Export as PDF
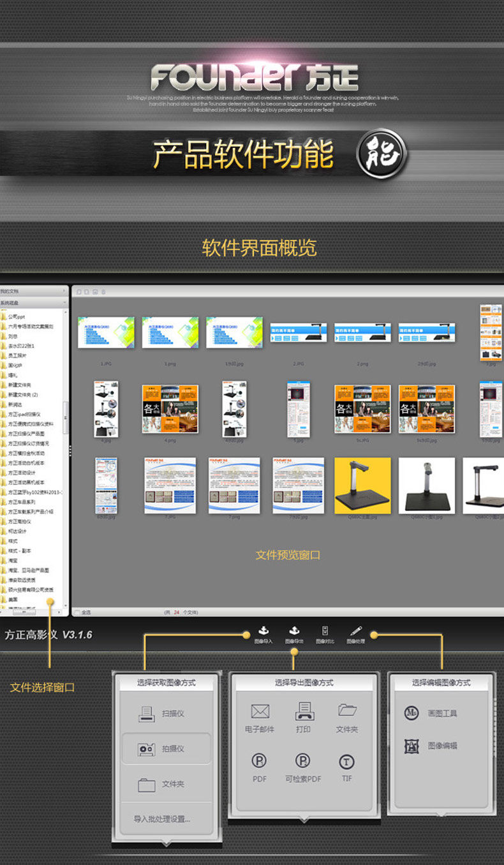 (x=260, y=768)
